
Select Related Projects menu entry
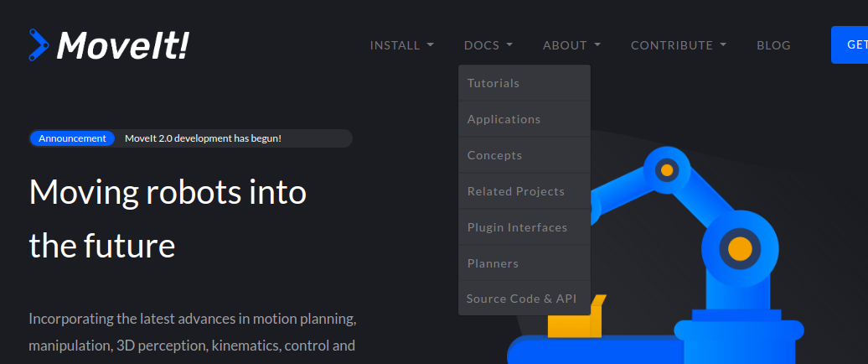coord(524,191)
